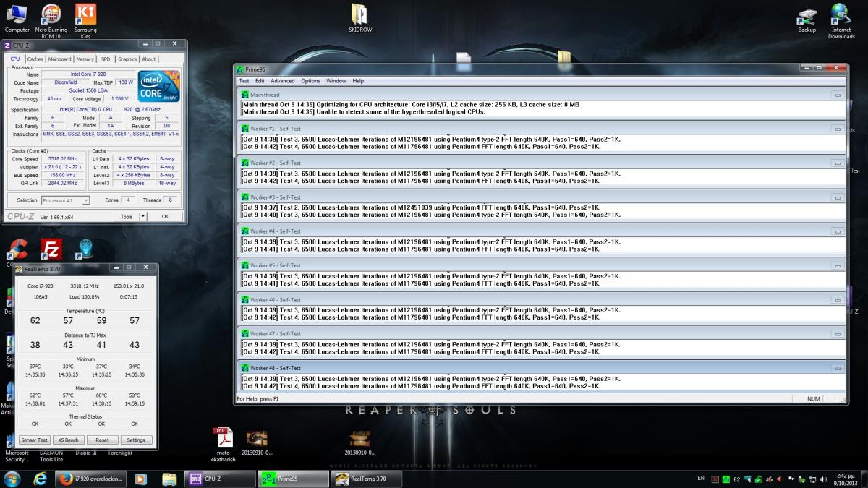Click the Sensor Test button in RealTemp
868x488 pixels.
[x=34, y=440]
